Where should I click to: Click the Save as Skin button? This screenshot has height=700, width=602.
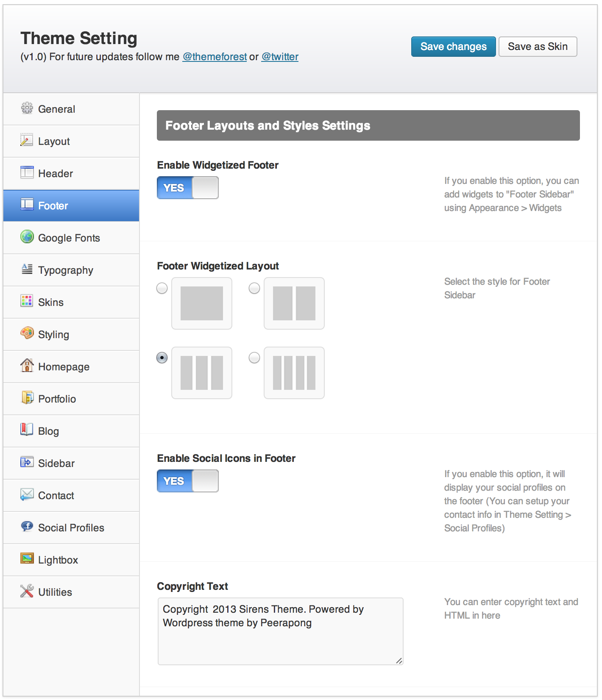[538, 47]
